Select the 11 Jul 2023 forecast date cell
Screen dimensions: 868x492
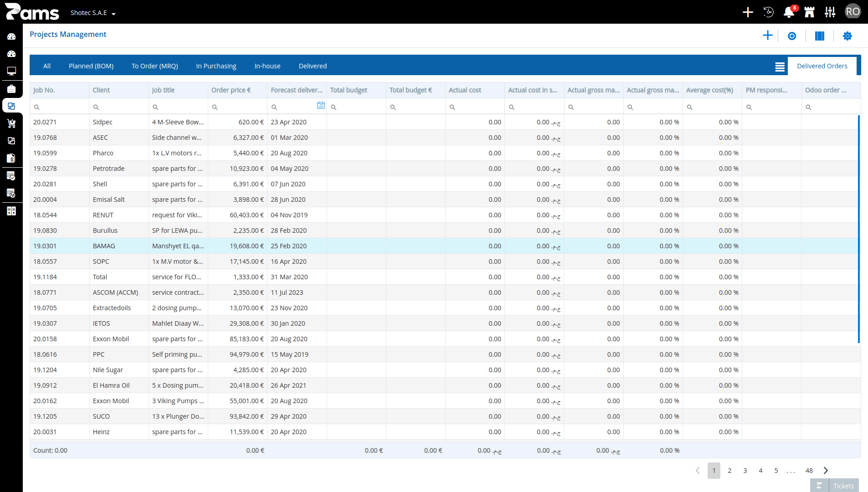point(297,292)
